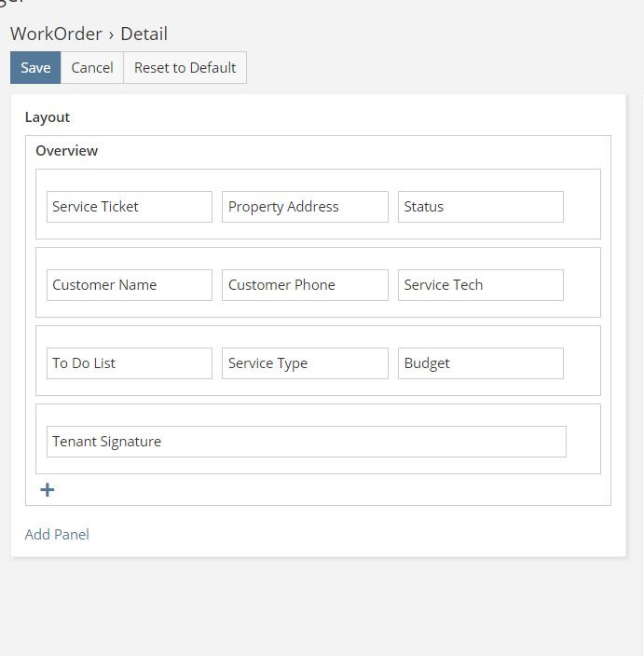This screenshot has height=656, width=644.
Task: Select the Service Type field cell
Action: [305, 363]
